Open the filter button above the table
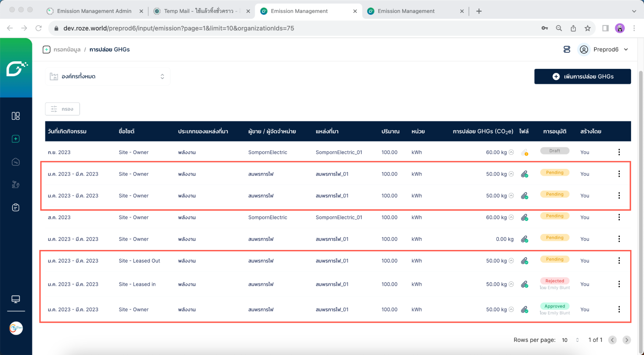The width and height of the screenshot is (644, 355). pos(62,109)
